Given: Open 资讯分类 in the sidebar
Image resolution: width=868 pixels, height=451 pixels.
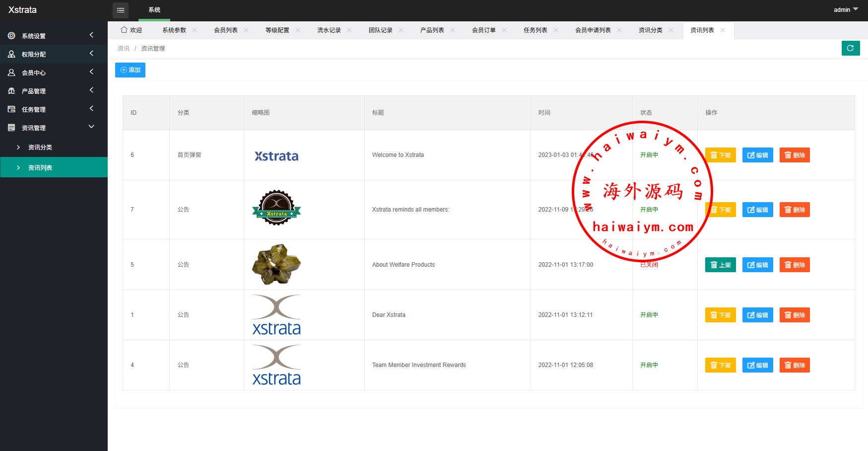Looking at the screenshot, I should pyautogui.click(x=40, y=148).
